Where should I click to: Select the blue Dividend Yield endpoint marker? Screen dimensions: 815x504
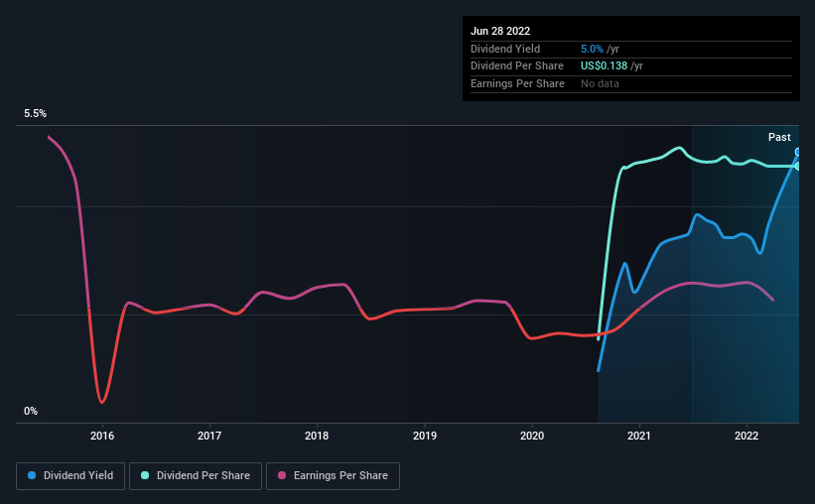pyautogui.click(x=798, y=152)
